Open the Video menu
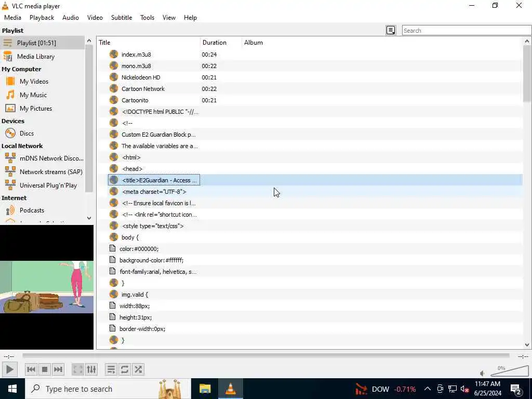 (95, 18)
